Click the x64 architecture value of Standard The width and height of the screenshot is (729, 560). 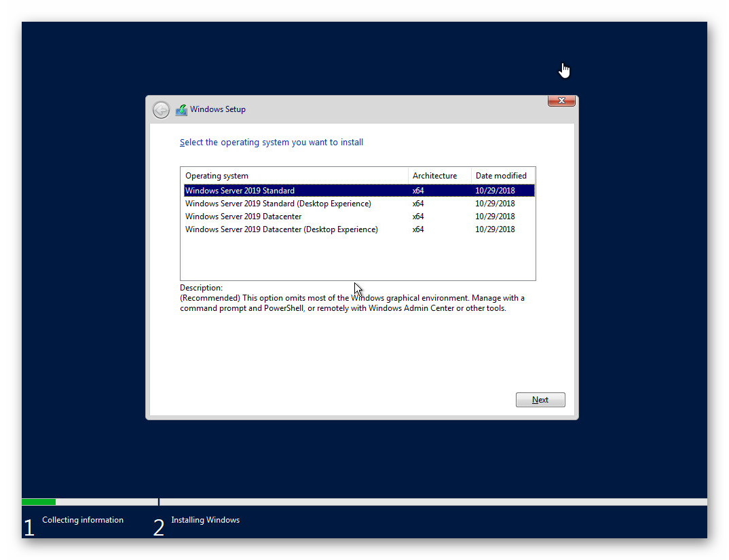tap(417, 190)
